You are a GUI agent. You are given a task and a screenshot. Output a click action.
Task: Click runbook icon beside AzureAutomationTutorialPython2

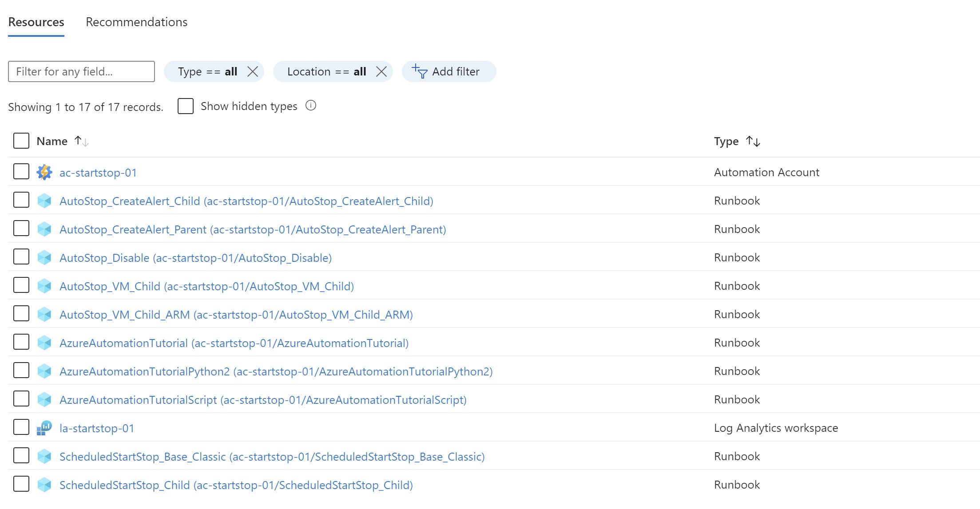pos(44,371)
